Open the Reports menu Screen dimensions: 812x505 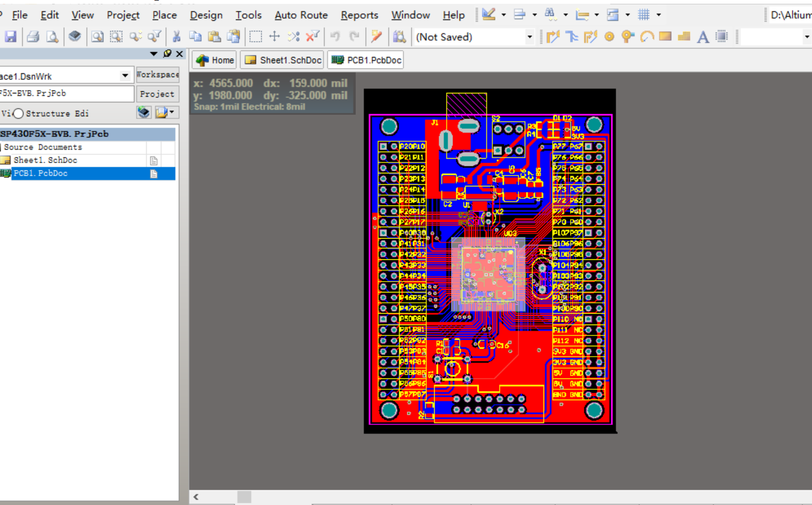(359, 15)
